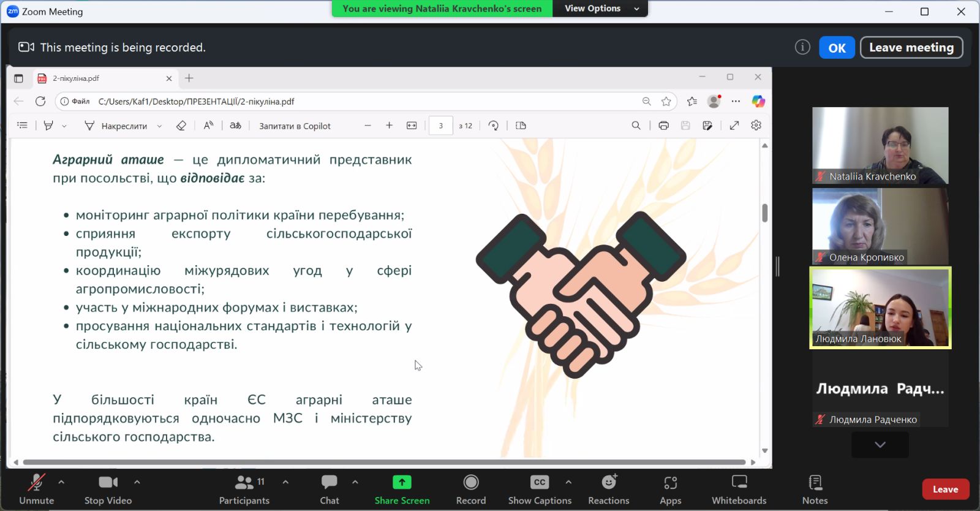Click Leave meeting in recording banner
The image size is (980, 511).
(x=911, y=48)
